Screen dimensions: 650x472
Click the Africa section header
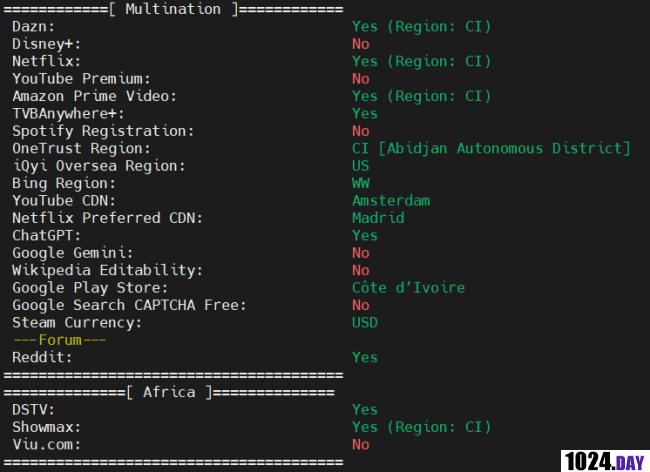(x=169, y=392)
